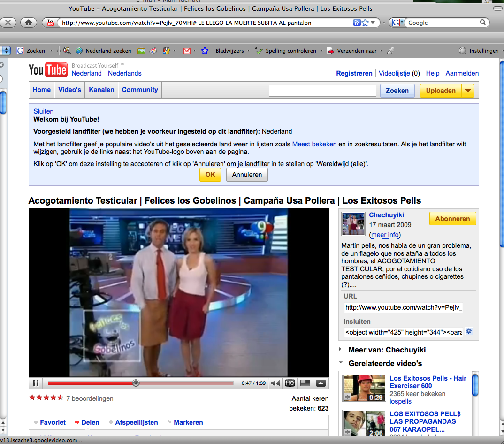Mute the video with the speaker icon
This screenshot has height=444, width=504.
(275, 383)
